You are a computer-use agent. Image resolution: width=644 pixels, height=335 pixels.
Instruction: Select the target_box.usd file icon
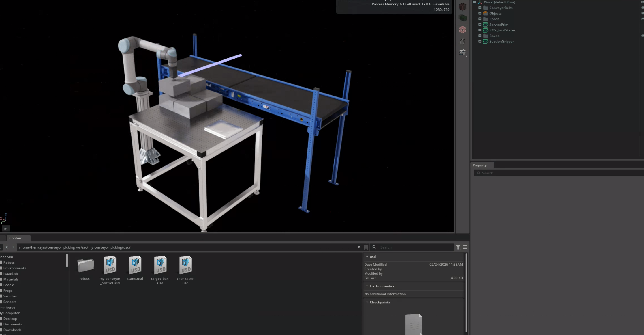click(x=160, y=266)
